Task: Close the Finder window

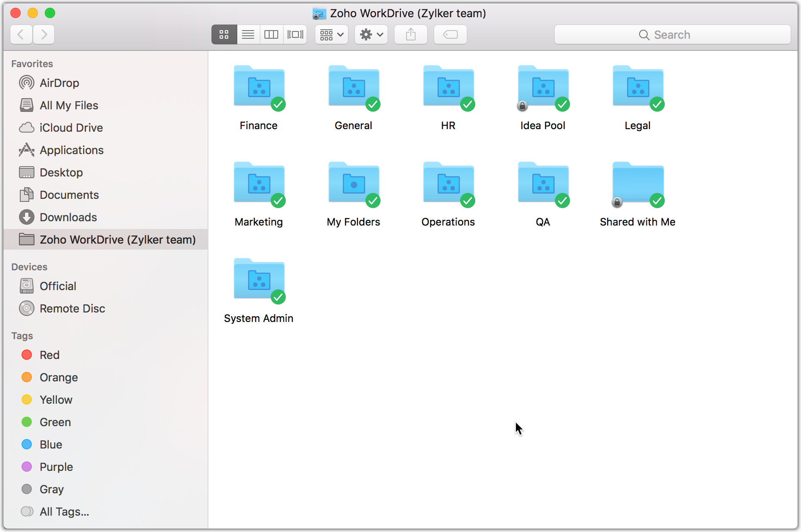Action: pyautogui.click(x=16, y=13)
